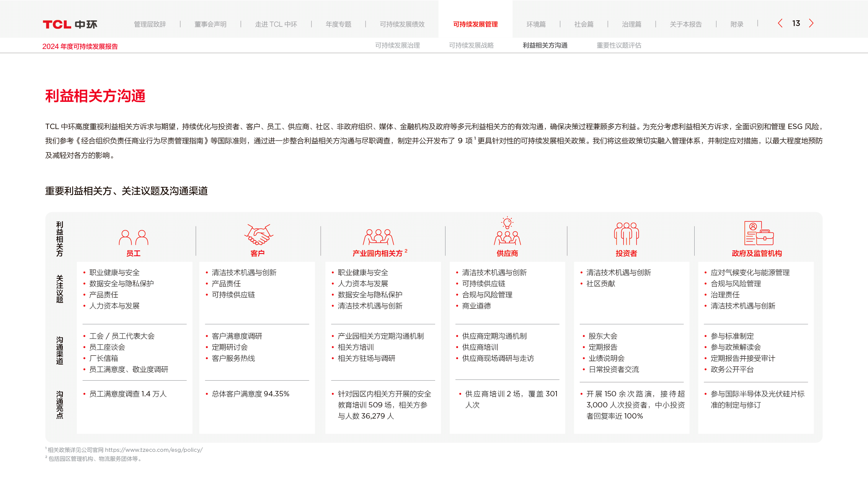868x489 pixels.
Task: Open the 社会篇 section tab
Action: coord(584,25)
